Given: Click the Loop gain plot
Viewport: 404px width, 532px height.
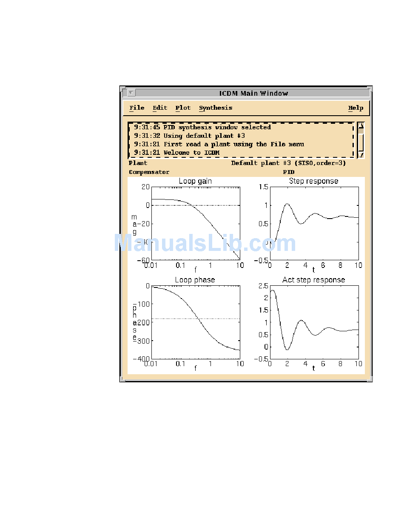Looking at the screenshot, I should [196, 223].
